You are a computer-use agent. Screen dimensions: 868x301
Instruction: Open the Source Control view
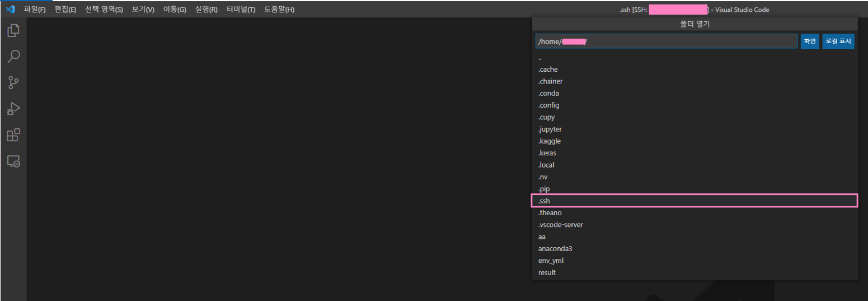(x=13, y=83)
